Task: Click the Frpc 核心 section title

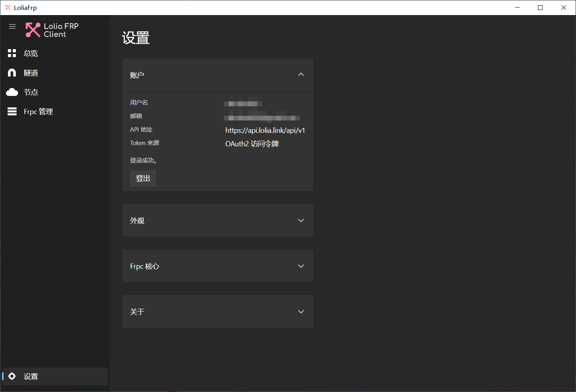Action: click(x=144, y=266)
